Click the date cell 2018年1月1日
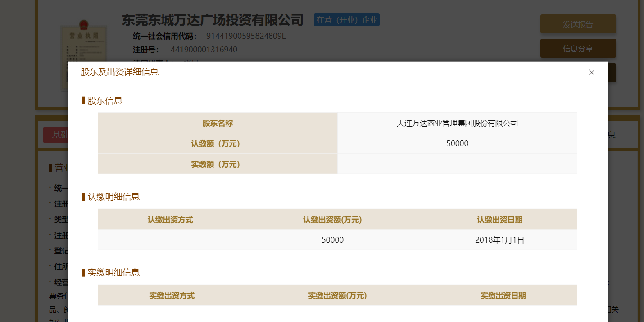The image size is (644, 322). pyautogui.click(x=499, y=240)
